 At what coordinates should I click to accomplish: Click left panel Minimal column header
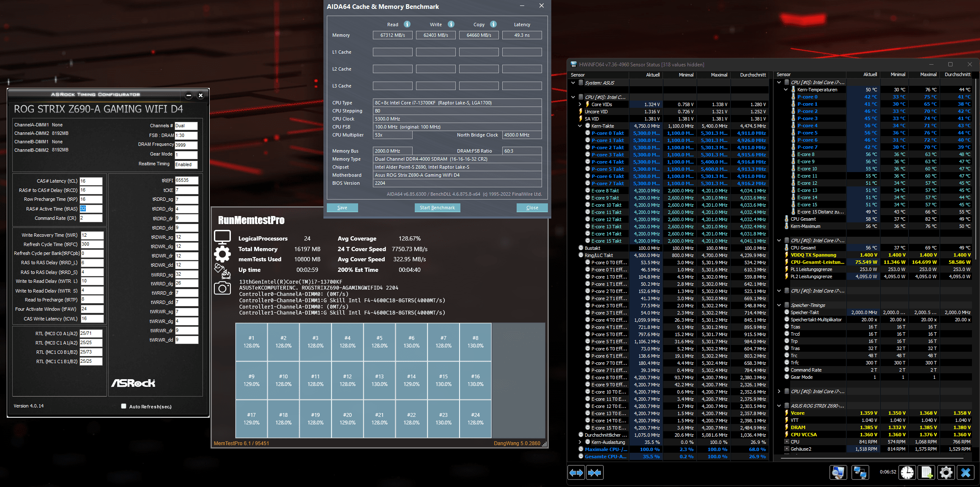point(679,75)
